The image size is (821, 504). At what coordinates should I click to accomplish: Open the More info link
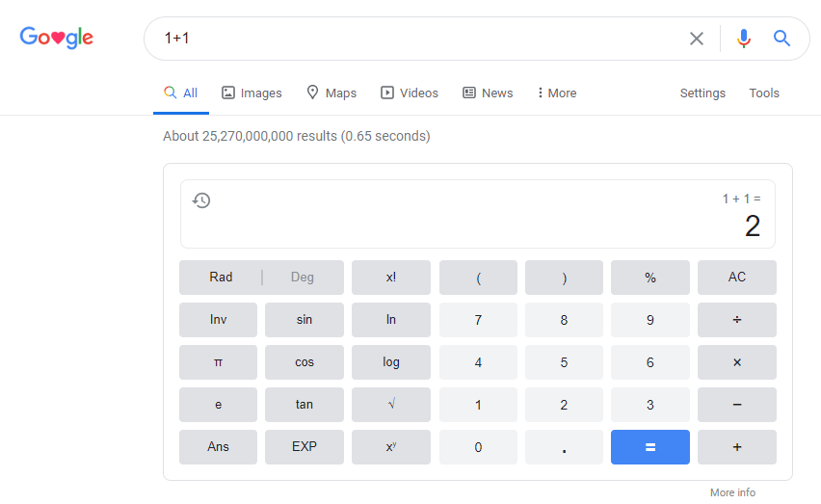[732, 492]
